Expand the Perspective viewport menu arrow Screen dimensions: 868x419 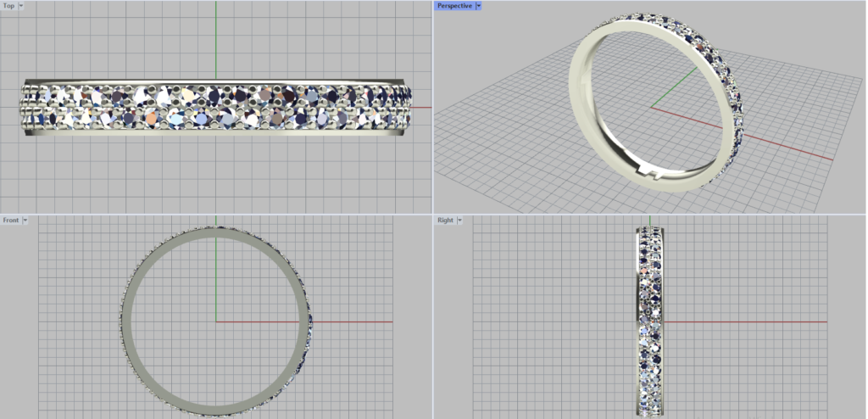[x=479, y=6]
